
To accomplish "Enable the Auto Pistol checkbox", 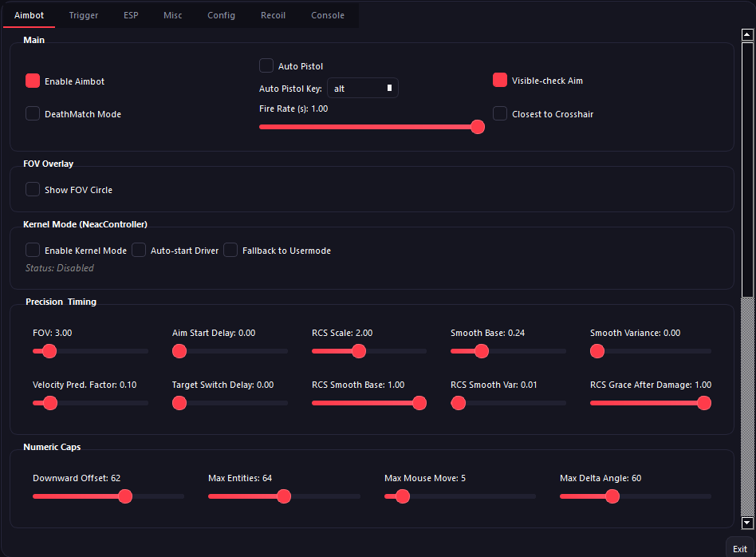I will 266,65.
